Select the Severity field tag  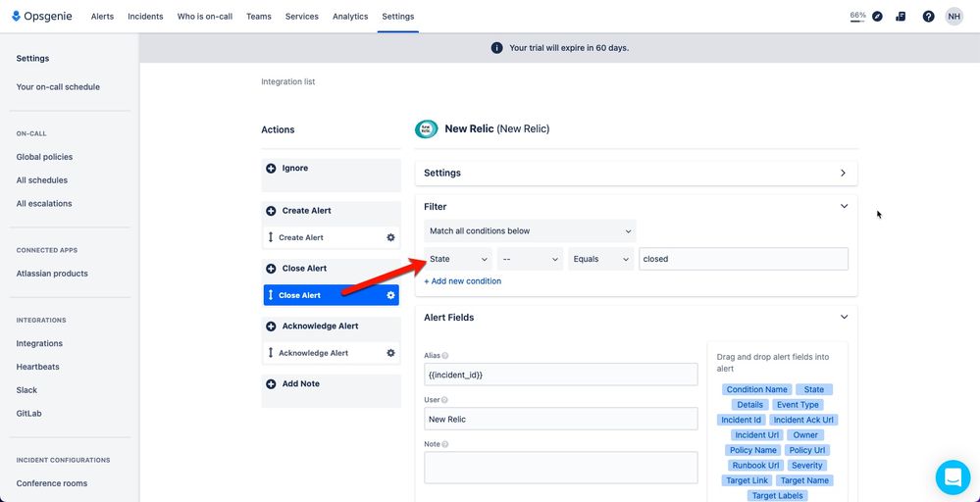[807, 466]
